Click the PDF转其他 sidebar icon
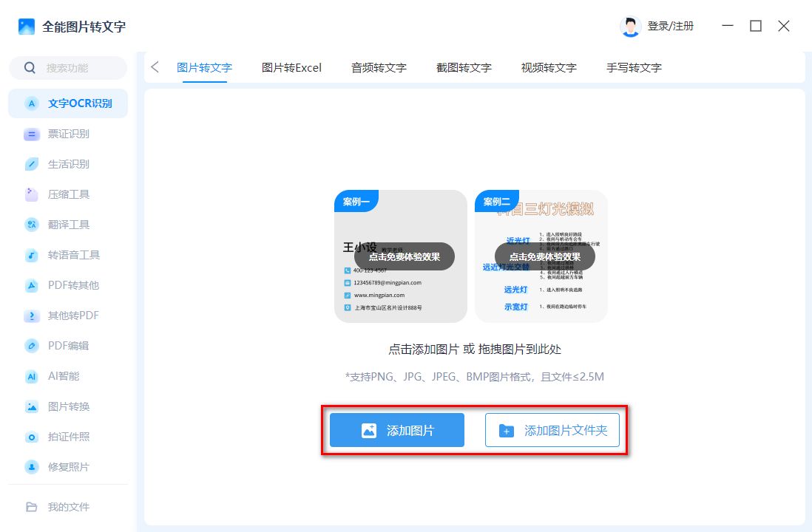Viewport: 812px width, 532px height. coord(32,285)
